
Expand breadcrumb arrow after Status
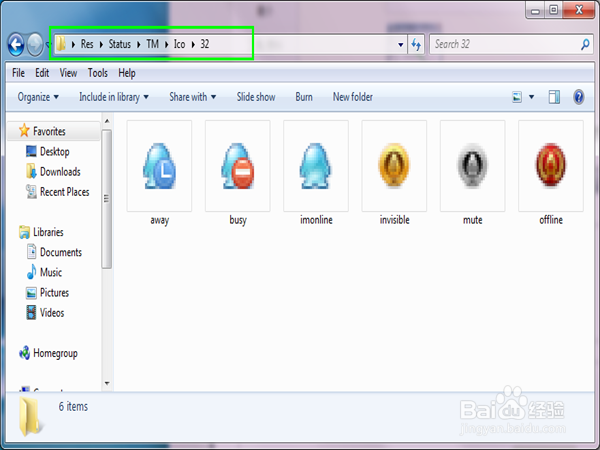(x=139, y=44)
